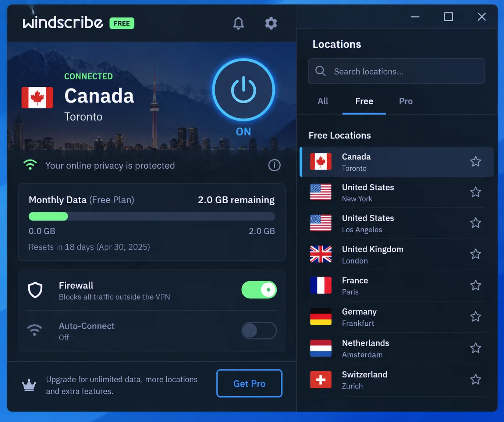Enable the Auto-Connect toggle
The width and height of the screenshot is (504, 422).
pyautogui.click(x=259, y=330)
